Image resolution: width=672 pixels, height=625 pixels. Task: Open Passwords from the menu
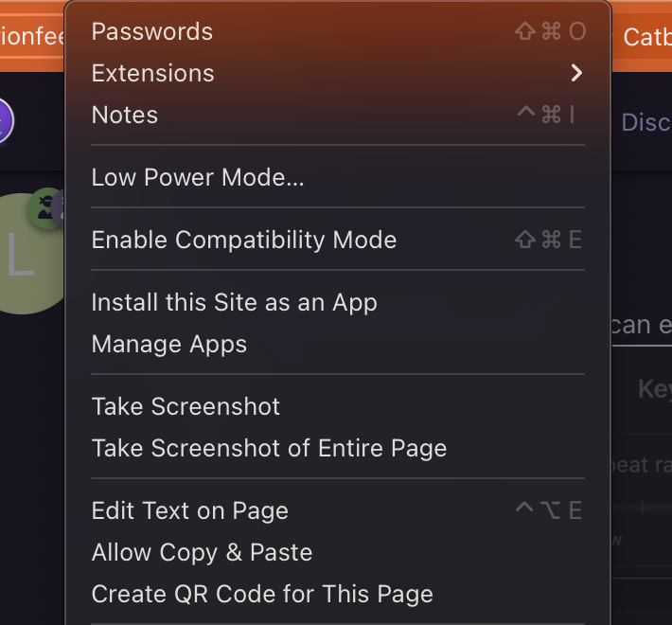[x=152, y=31]
